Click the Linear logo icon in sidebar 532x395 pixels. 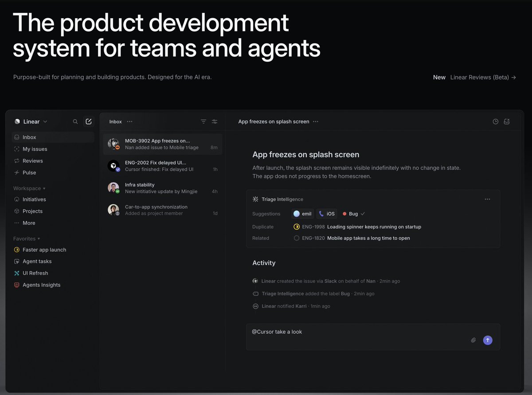click(17, 121)
